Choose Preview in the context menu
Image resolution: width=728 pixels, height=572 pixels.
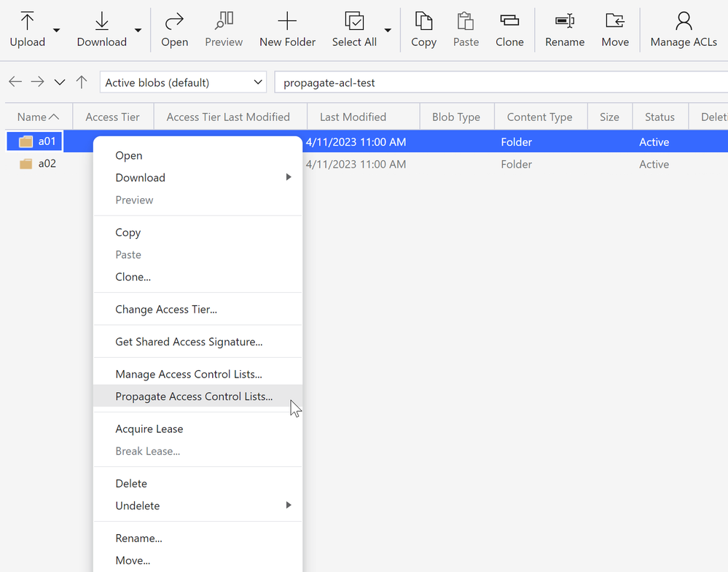(197, 200)
